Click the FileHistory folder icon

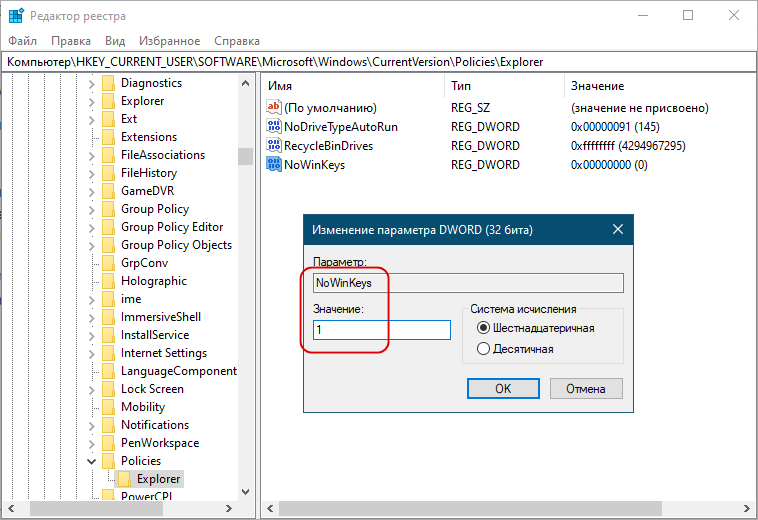click(x=108, y=173)
